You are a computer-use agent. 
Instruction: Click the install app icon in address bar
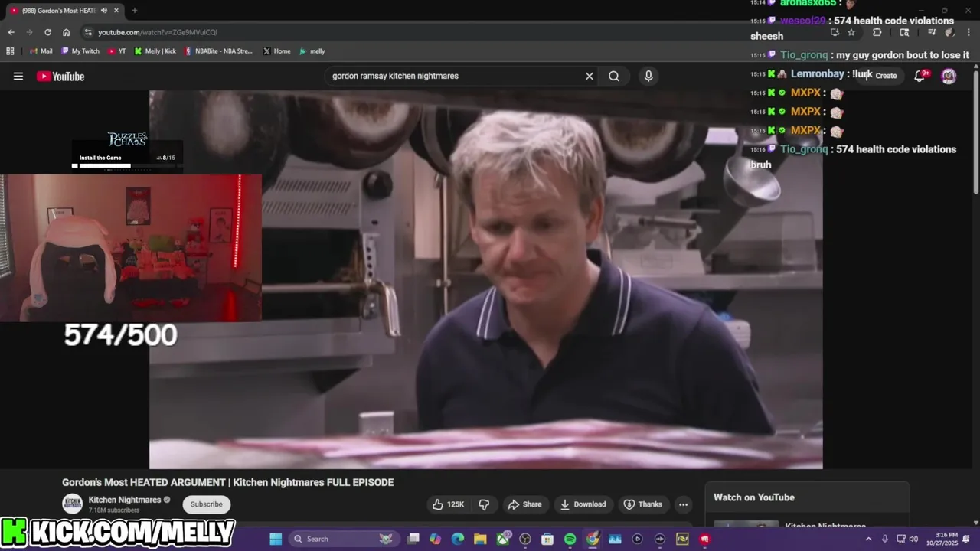pyautogui.click(x=835, y=32)
